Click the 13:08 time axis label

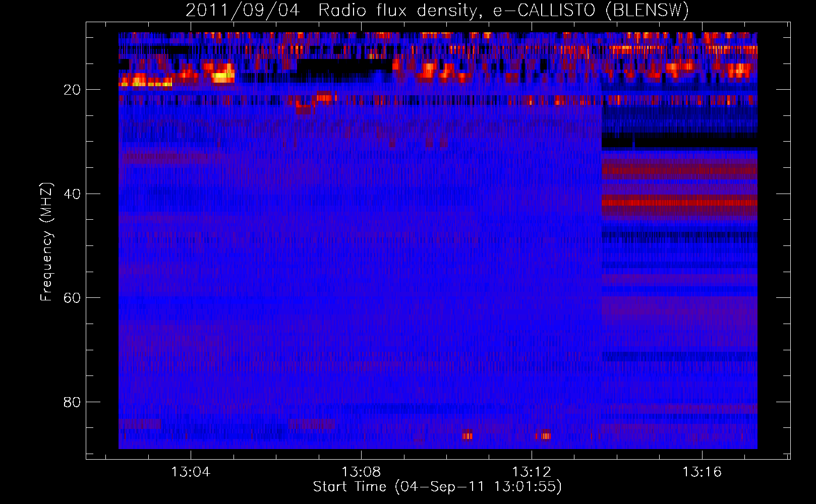361,472
